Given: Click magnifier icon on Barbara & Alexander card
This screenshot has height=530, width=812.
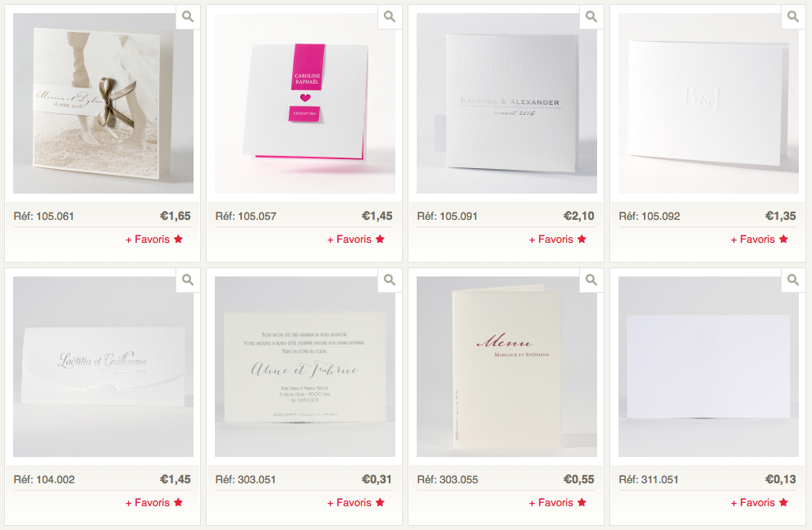Looking at the screenshot, I should click(591, 16).
